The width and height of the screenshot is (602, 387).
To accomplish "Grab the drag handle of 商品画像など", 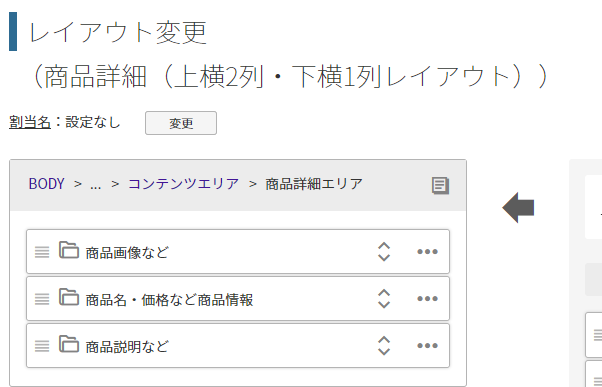I will [42, 252].
